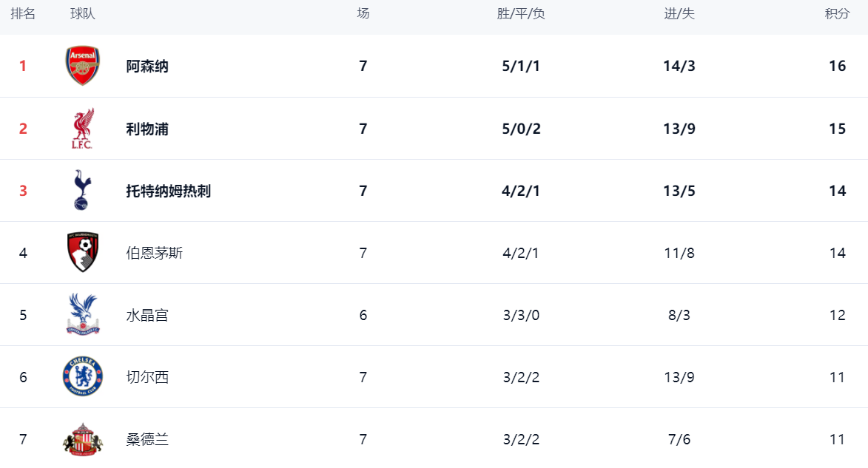This screenshot has height=468, width=868.
Task: Open the 阿森纳 team link
Action: [147, 66]
